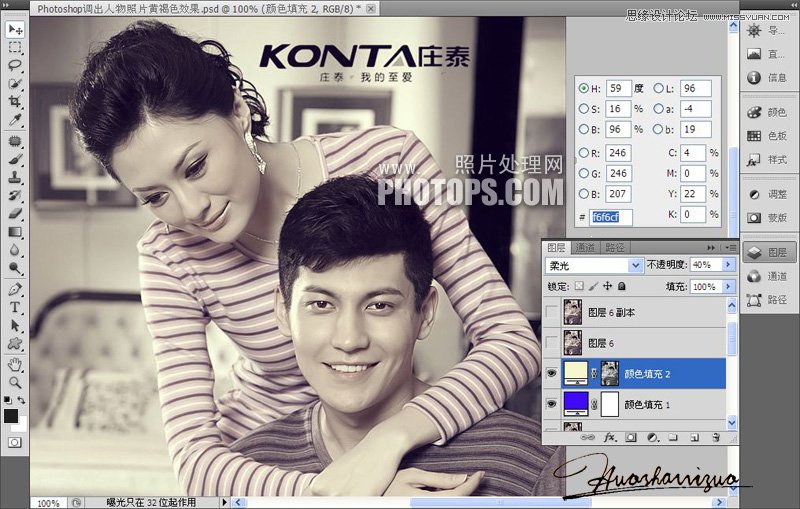Open the status bar info arrow menu
The height and width of the screenshot is (509, 800).
click(224, 502)
